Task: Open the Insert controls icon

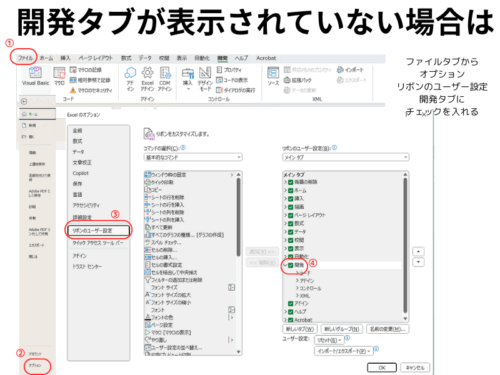Action: coord(188,74)
